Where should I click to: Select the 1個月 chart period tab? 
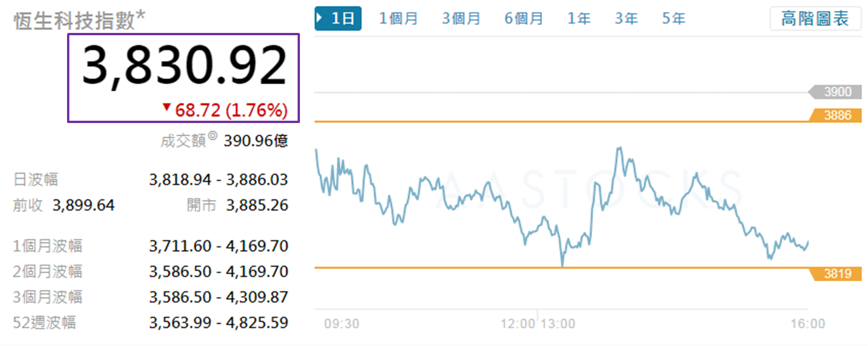coord(398,18)
